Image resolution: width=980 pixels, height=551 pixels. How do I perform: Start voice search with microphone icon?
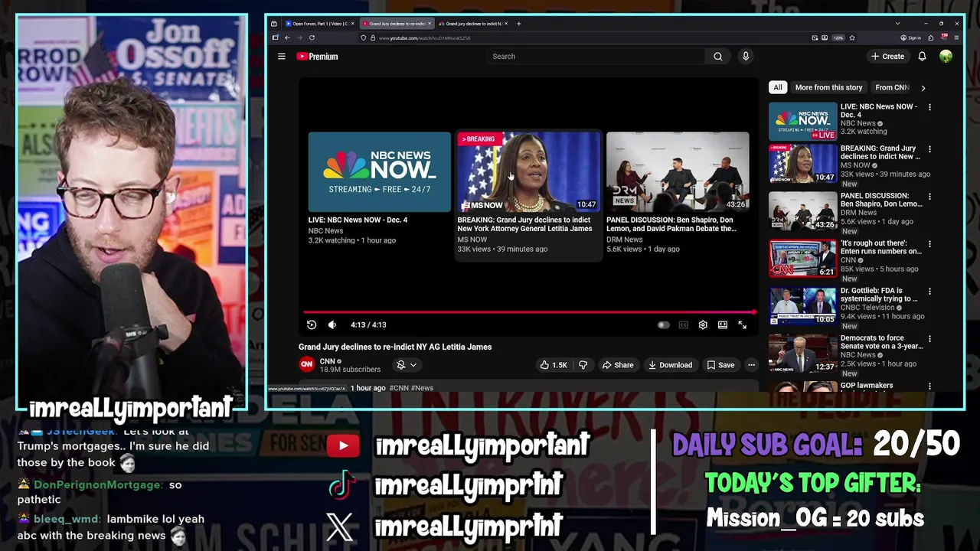point(745,57)
